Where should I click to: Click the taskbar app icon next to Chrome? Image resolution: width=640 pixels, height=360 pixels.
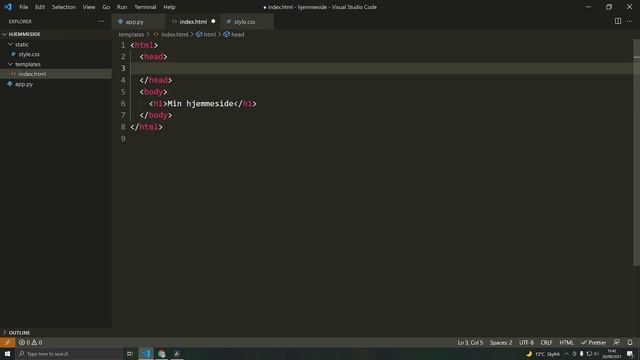click(x=177, y=354)
